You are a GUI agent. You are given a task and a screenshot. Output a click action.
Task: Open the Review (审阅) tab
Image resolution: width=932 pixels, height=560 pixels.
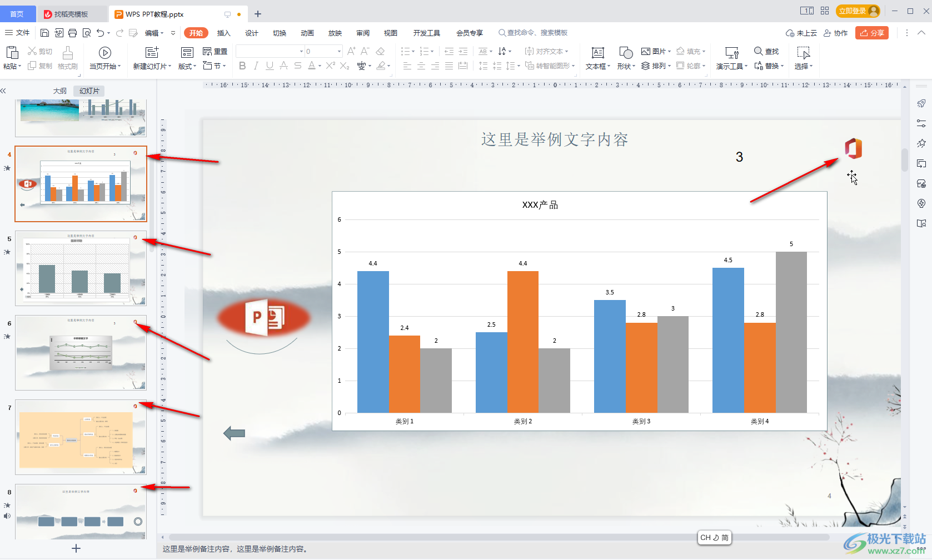[363, 33]
